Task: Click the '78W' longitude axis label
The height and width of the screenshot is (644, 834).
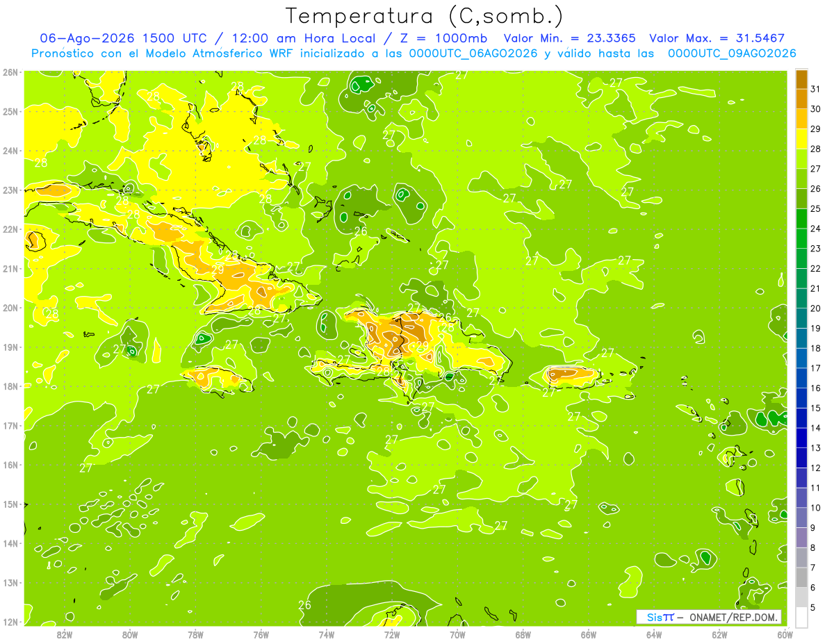Action: tap(195, 634)
